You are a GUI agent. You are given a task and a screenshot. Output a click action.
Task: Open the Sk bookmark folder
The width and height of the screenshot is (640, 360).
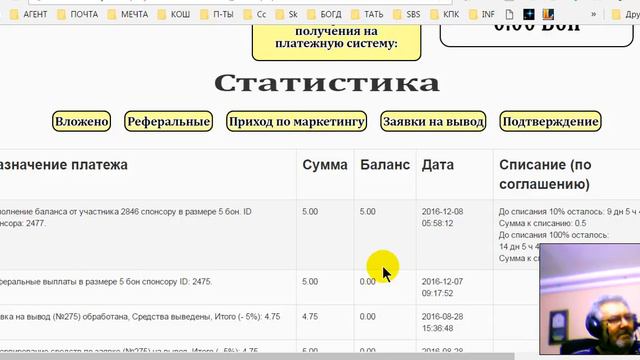tap(287, 14)
